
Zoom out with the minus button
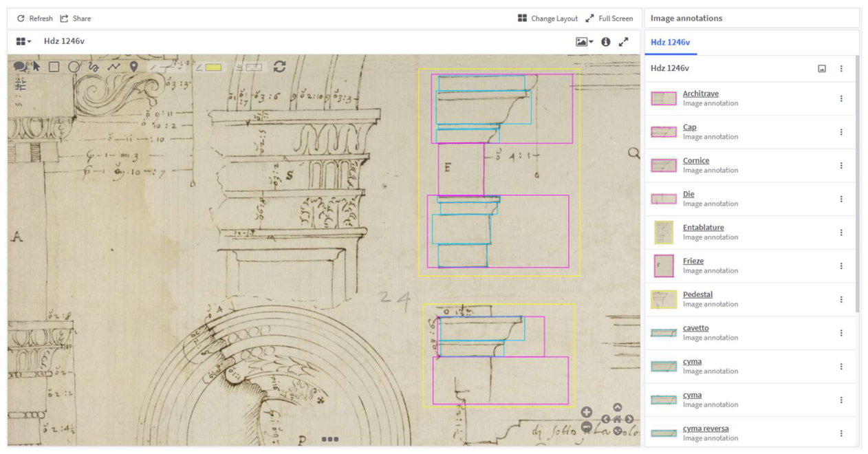[587, 427]
